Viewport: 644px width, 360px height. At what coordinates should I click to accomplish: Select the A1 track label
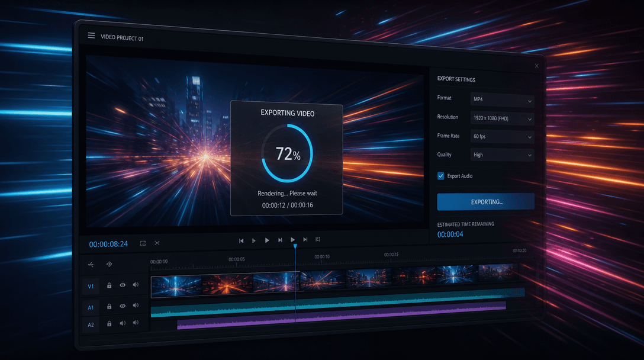(91, 307)
